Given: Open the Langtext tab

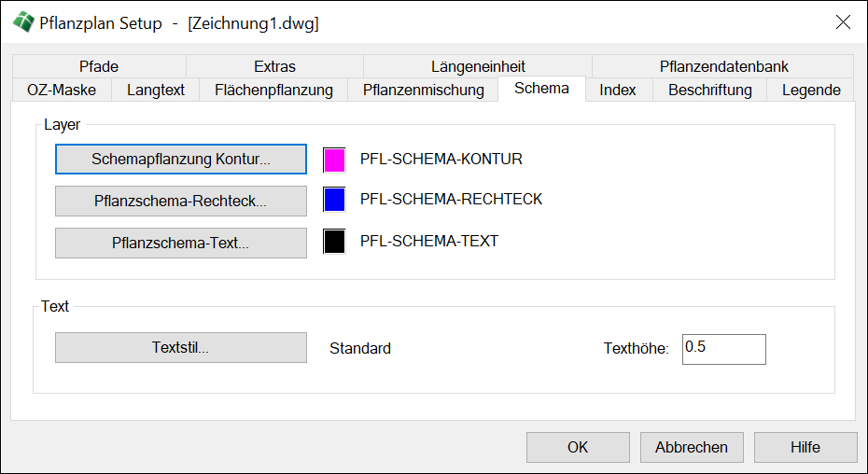Looking at the screenshot, I should [x=156, y=90].
